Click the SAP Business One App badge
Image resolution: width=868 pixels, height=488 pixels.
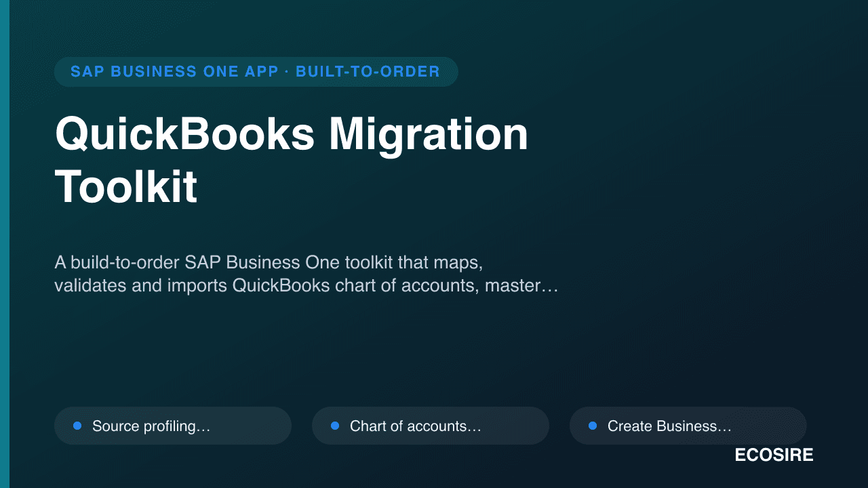point(256,72)
